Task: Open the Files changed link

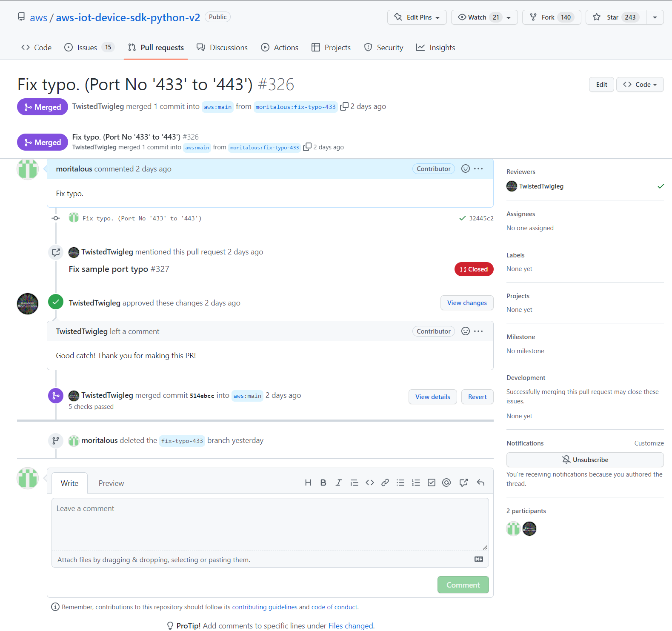Action: click(350, 626)
